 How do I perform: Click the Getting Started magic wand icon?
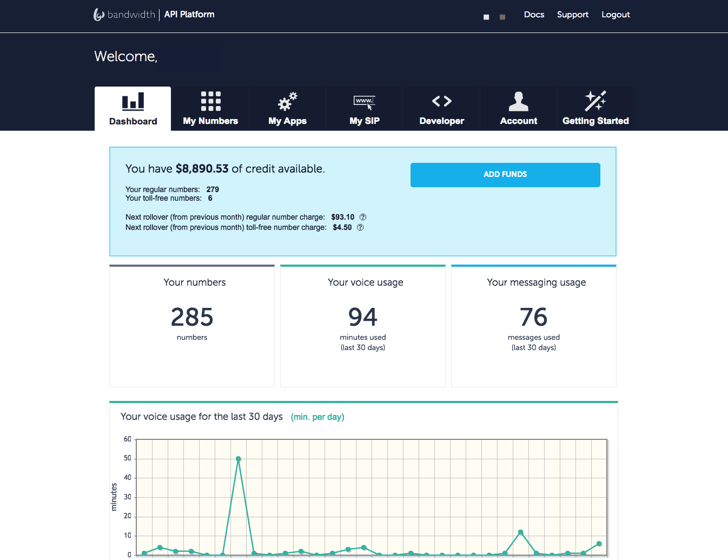pos(595,101)
